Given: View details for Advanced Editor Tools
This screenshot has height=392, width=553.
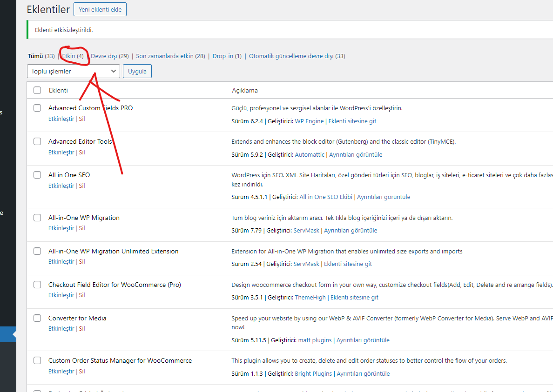Looking at the screenshot, I should click(356, 155).
